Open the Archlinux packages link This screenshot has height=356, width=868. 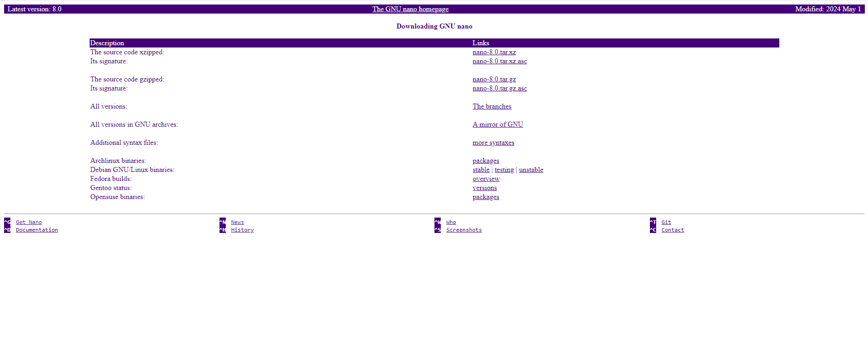(x=486, y=161)
